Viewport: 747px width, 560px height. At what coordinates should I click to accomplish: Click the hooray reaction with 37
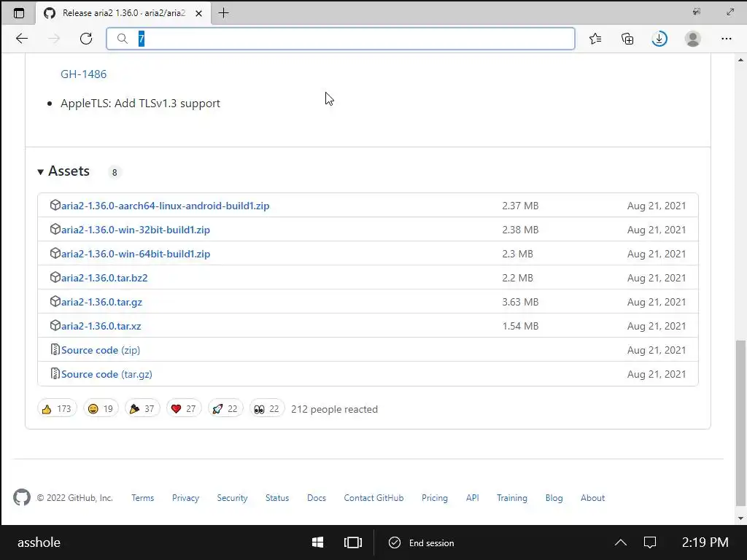142,408
